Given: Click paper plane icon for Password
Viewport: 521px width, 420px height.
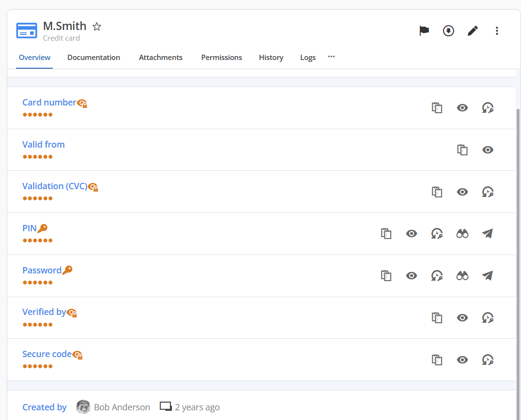Looking at the screenshot, I should (488, 276).
